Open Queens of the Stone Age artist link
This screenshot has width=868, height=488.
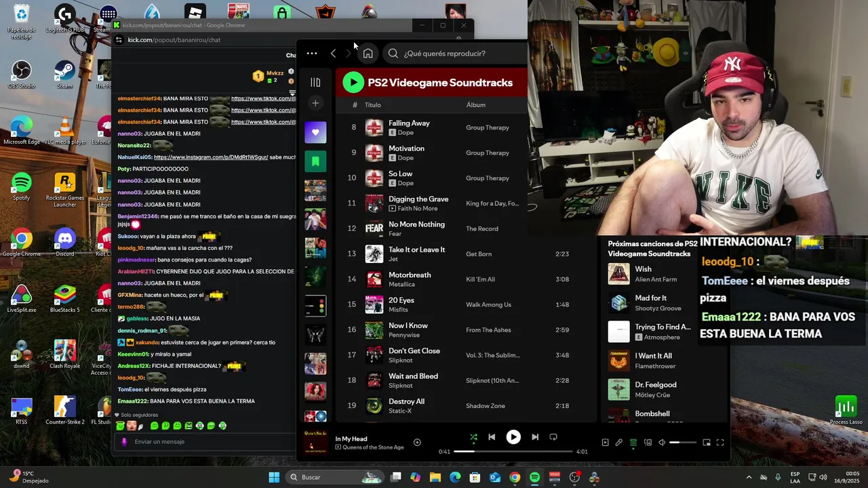click(x=374, y=447)
